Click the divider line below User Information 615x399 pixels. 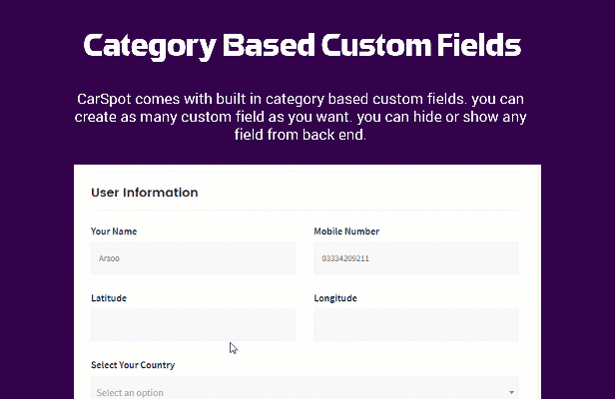pos(305,211)
